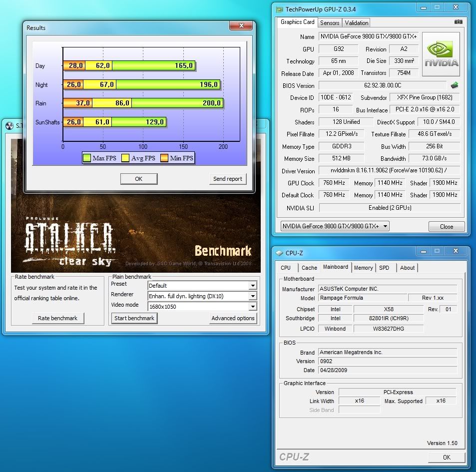Viewport: 476px width, 472px height.
Task: Click the Device ID 10DE - 0612 field
Action: click(x=336, y=97)
